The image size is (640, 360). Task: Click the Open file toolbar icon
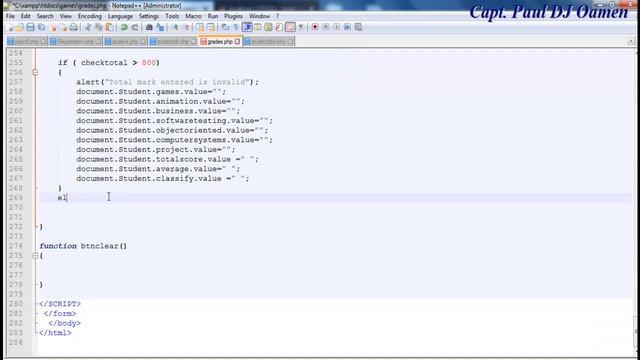(x=20, y=27)
